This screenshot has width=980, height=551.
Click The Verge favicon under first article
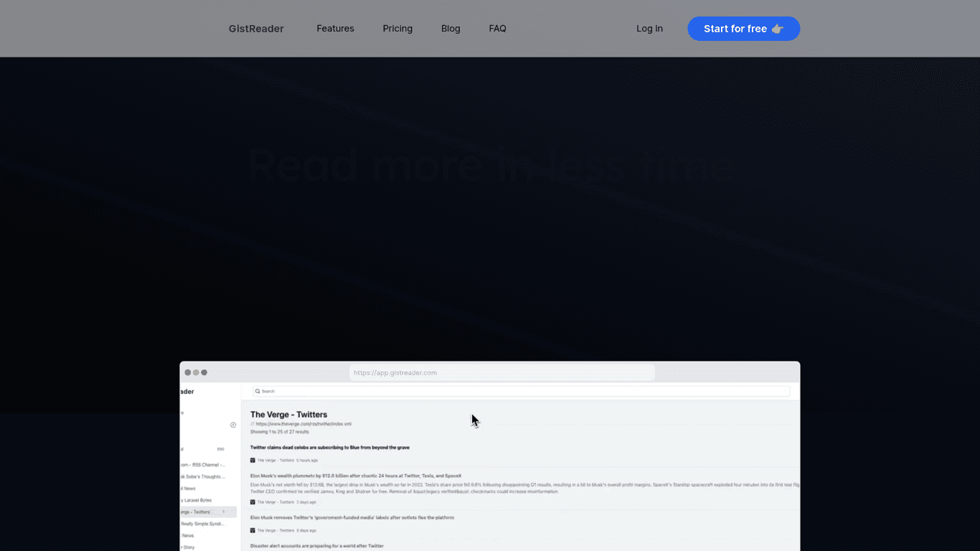pyautogui.click(x=253, y=461)
